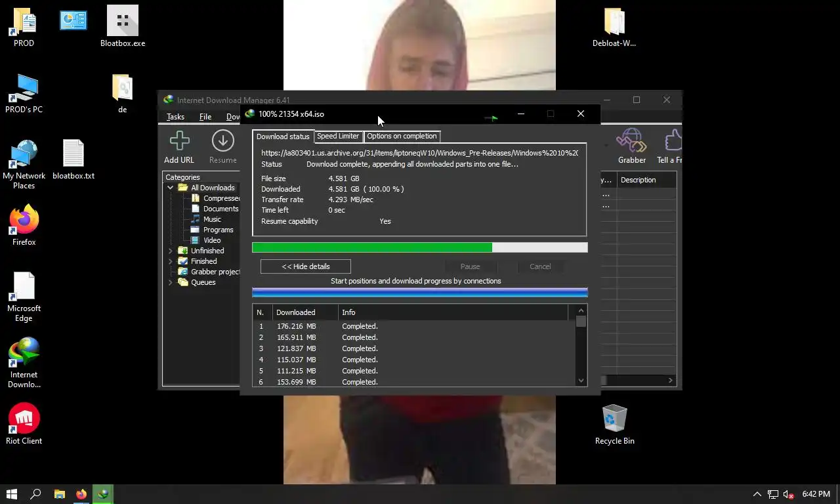Open the Windows Start menu
840x504 pixels.
pyautogui.click(x=12, y=494)
